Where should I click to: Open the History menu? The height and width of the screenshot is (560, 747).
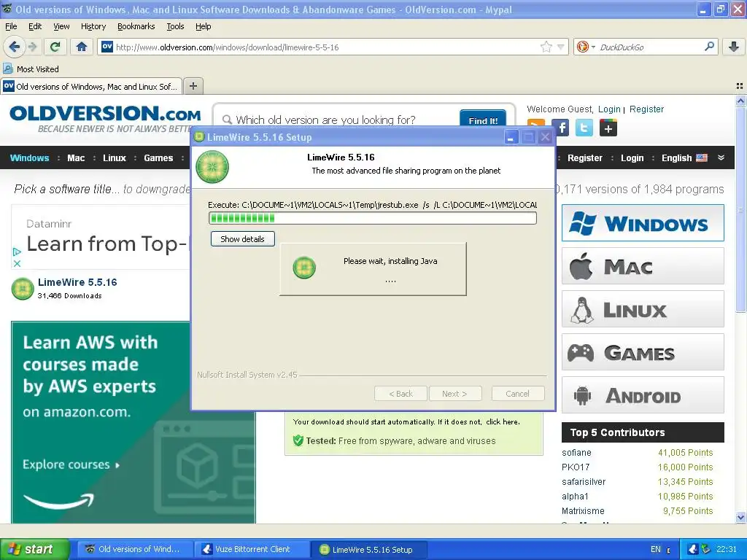click(93, 26)
